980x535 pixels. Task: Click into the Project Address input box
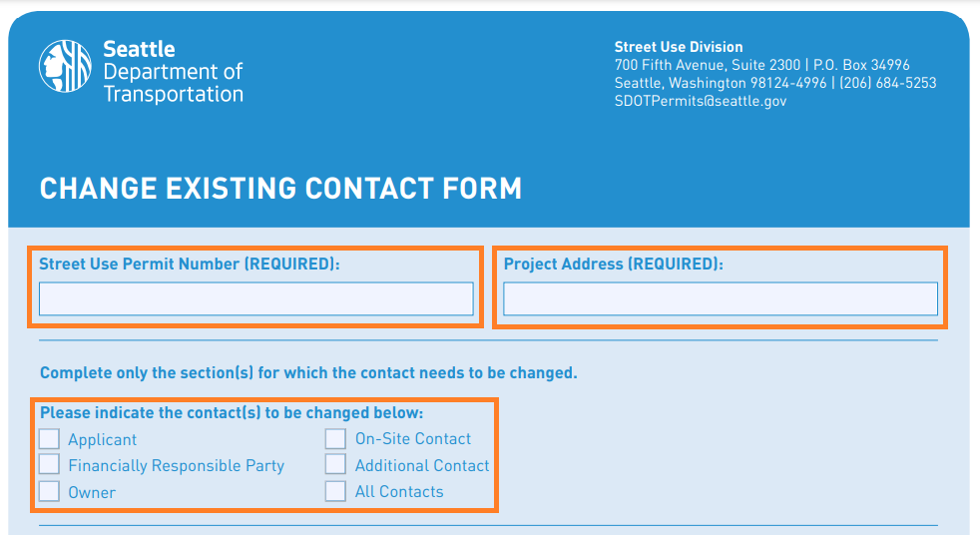[x=720, y=298]
